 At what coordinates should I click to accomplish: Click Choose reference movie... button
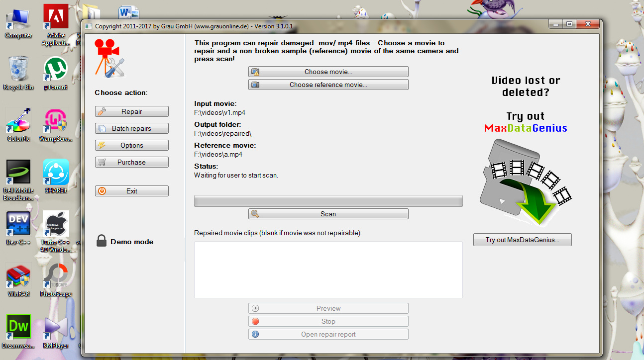pos(328,85)
